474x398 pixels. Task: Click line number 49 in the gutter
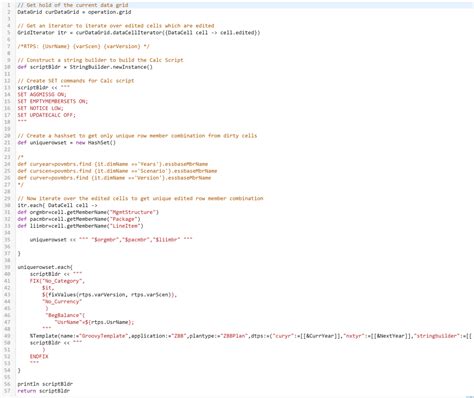pos(8,336)
